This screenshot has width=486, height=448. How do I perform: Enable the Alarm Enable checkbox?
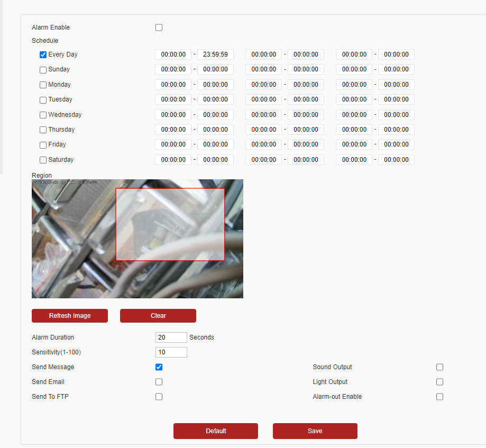click(x=159, y=27)
